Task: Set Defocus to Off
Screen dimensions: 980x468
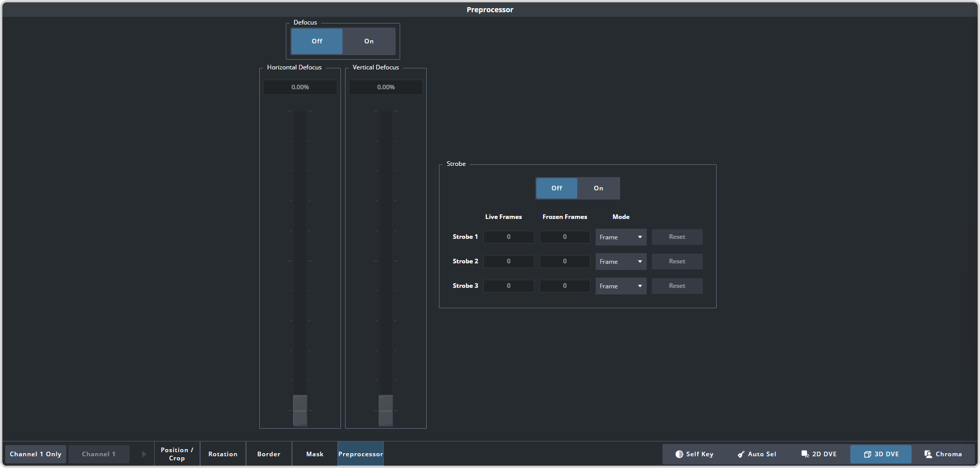Action: point(317,41)
